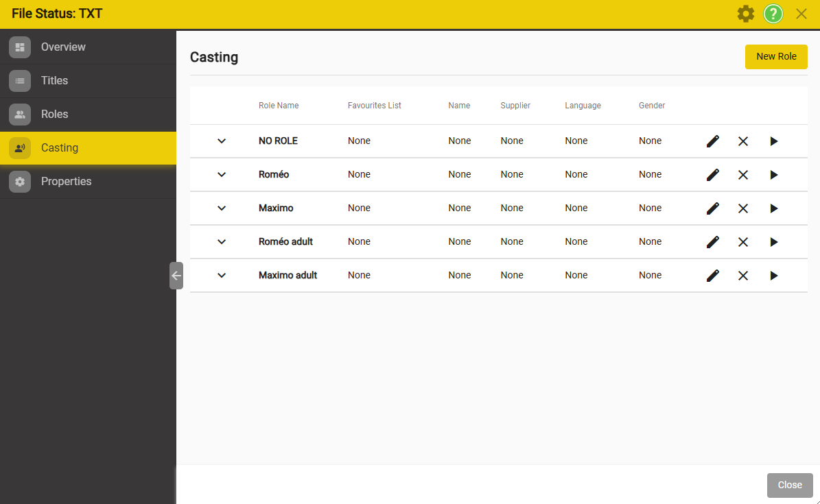Switch to the Roles section
The width and height of the screenshot is (820, 504).
(55, 115)
